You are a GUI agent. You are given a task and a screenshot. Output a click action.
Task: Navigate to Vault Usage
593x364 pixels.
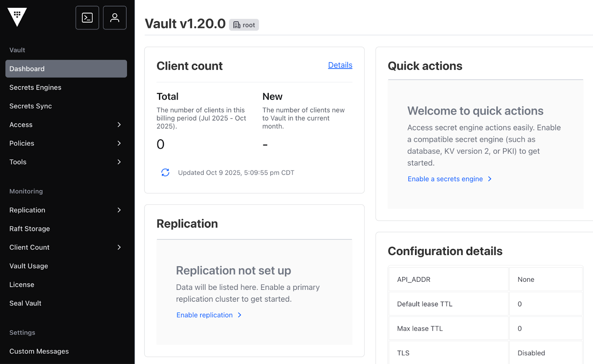point(29,266)
